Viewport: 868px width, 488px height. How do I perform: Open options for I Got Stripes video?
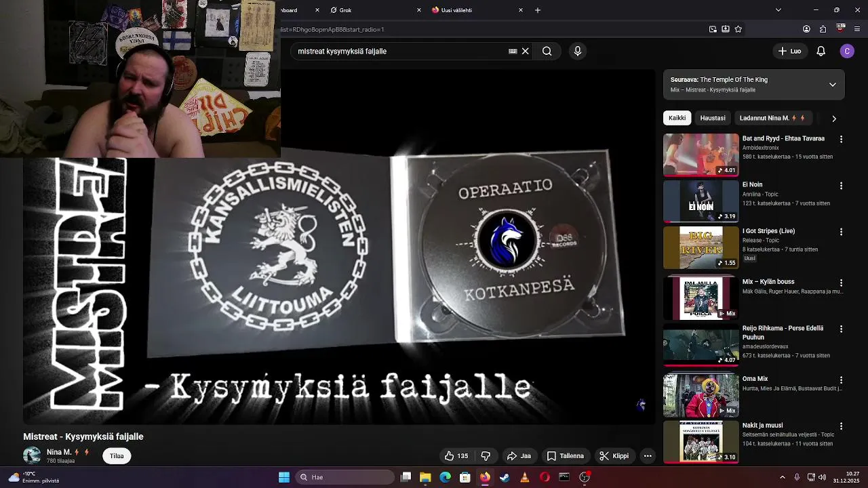point(841,232)
